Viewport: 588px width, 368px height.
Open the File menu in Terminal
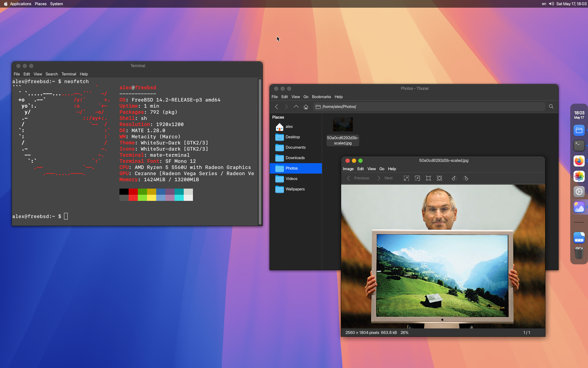(17, 74)
